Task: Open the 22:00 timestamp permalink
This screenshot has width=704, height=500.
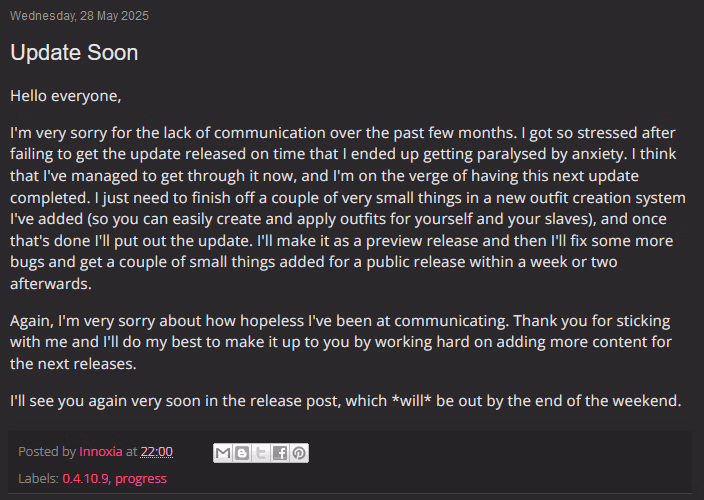Action: [x=157, y=452]
